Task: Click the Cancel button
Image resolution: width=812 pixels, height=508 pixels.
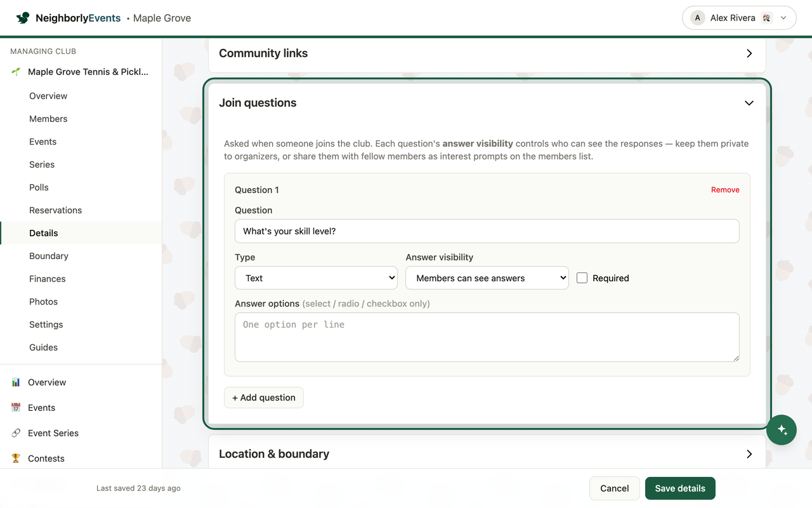Action: 615,488
